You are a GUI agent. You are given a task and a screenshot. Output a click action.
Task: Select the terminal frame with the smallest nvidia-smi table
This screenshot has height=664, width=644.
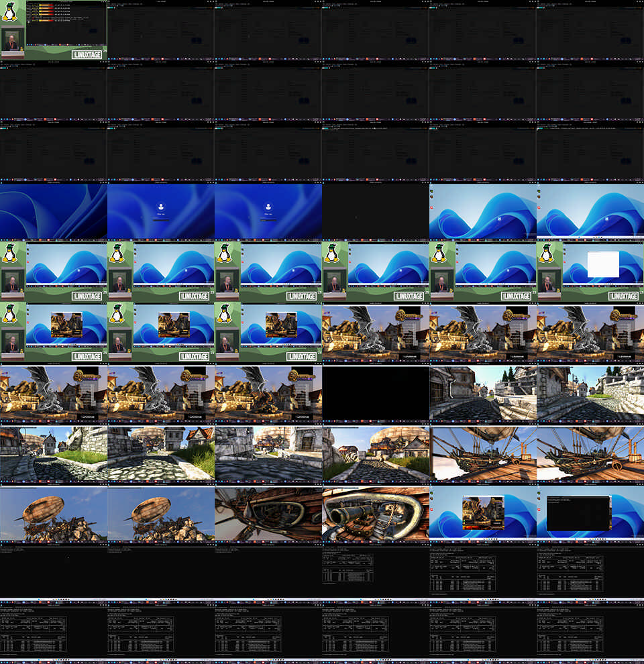[x=376, y=573]
